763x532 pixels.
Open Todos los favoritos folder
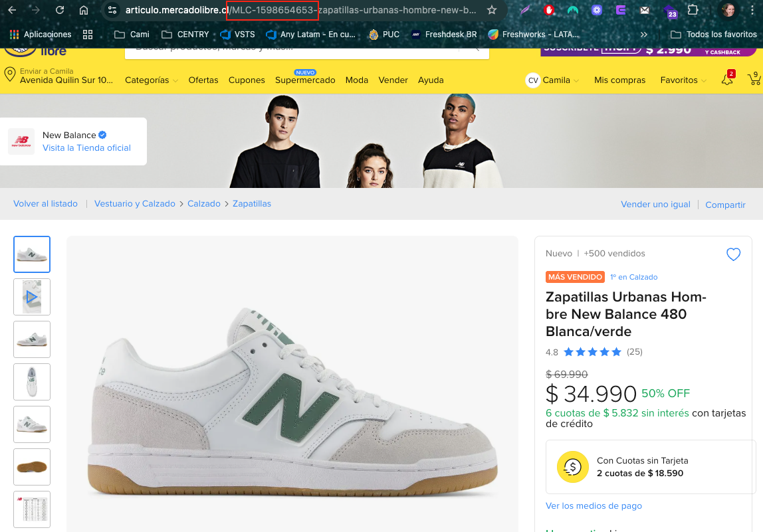(713, 34)
